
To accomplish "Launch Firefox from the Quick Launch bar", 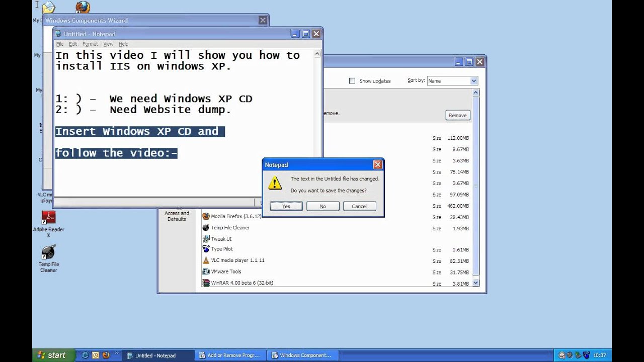I will click(106, 355).
